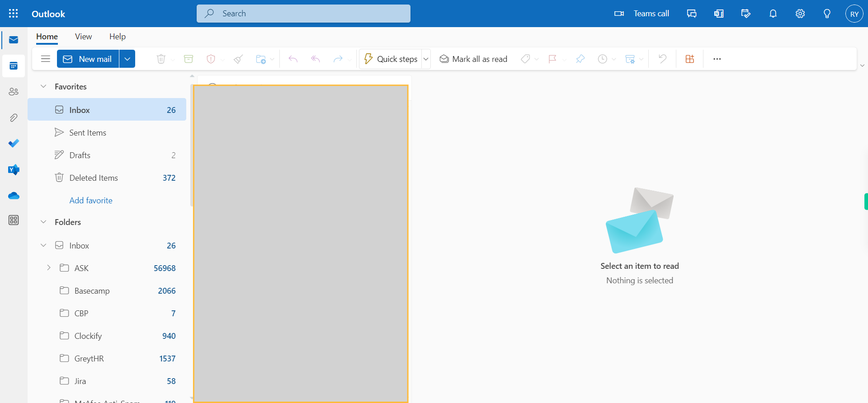The image size is (868, 403).
Task: Open the Calendar module in sidebar
Action: 14,66
